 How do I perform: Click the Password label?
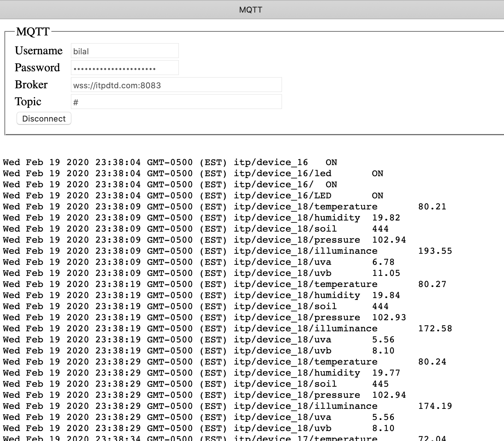tap(37, 68)
